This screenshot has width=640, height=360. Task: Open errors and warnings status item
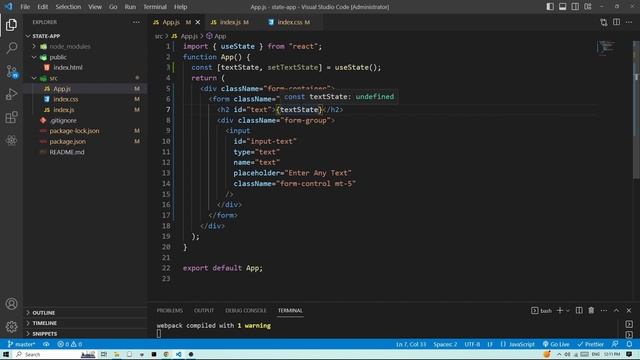69,344
